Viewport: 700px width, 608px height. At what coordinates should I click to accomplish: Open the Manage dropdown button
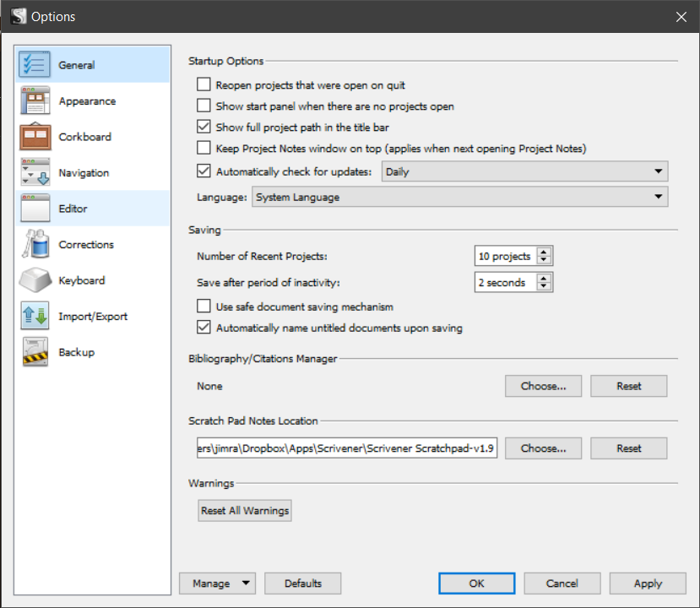pos(217,584)
